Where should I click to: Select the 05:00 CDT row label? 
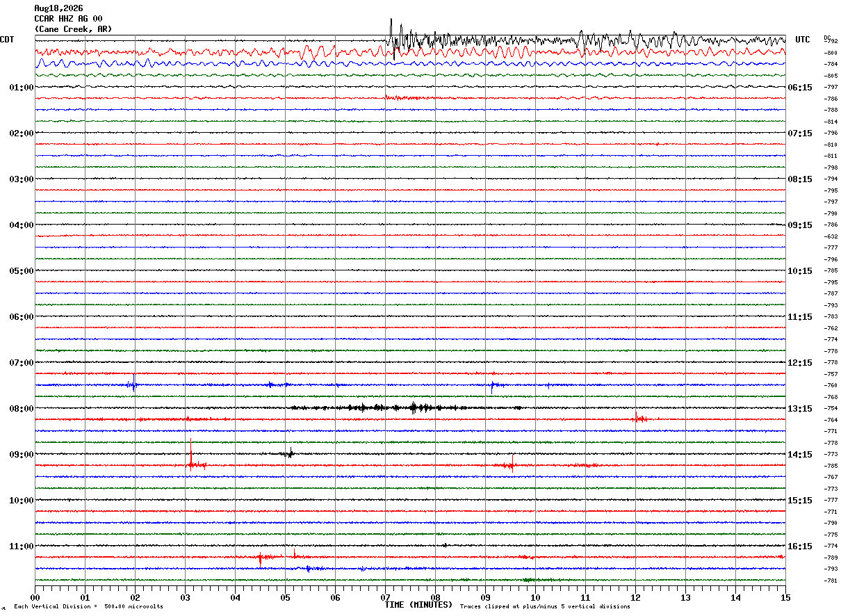pos(22,271)
